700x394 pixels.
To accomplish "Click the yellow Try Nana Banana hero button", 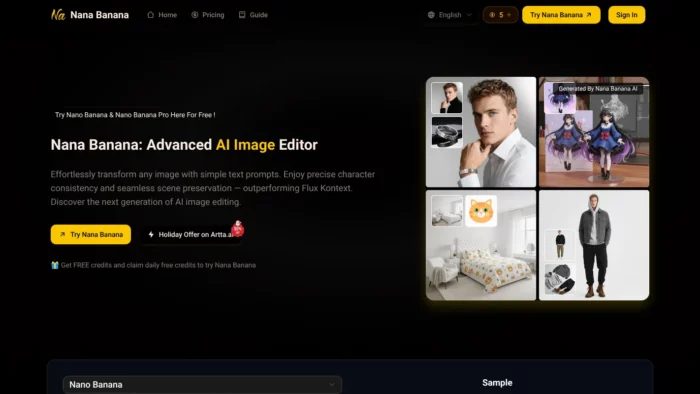I will (x=91, y=234).
